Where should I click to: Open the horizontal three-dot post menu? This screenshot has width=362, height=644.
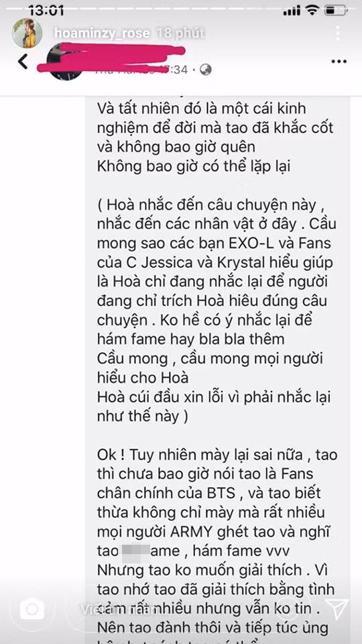339,62
